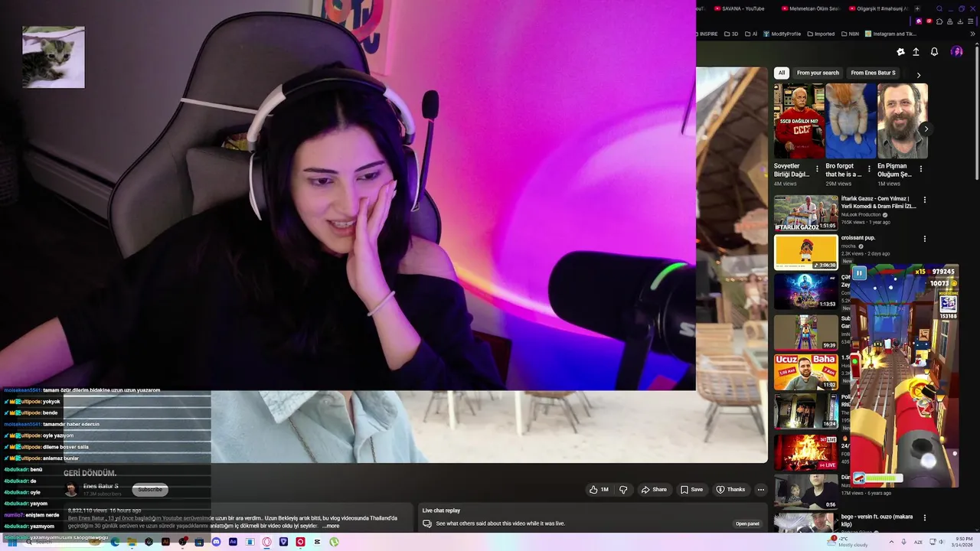Open the ModifyProfile bookmark

click(x=782, y=34)
